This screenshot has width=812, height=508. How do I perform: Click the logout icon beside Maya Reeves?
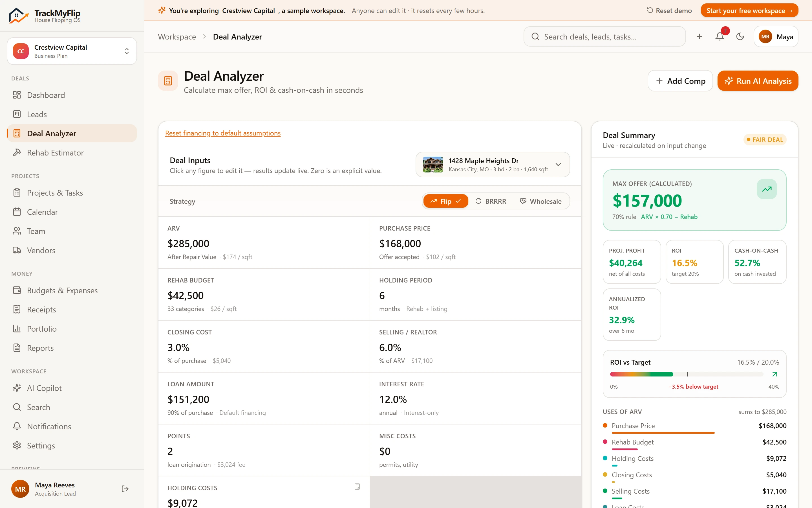click(x=125, y=489)
